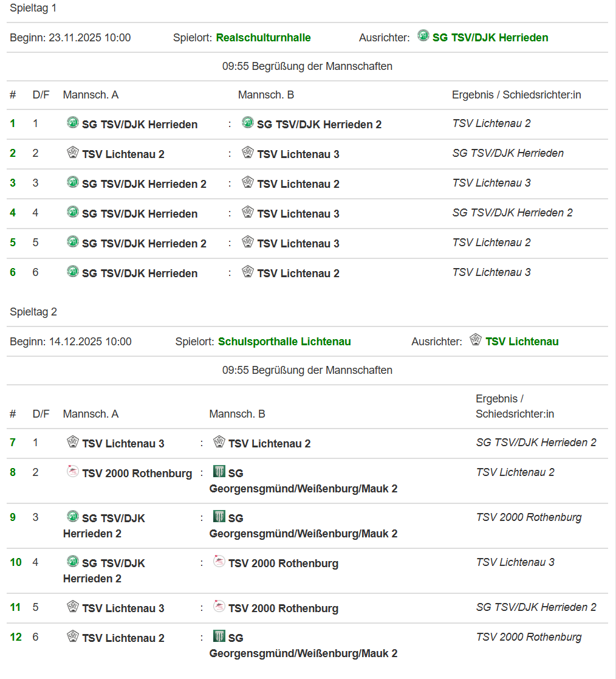Click Rothenburg logo in match 11 team B

click(219, 607)
